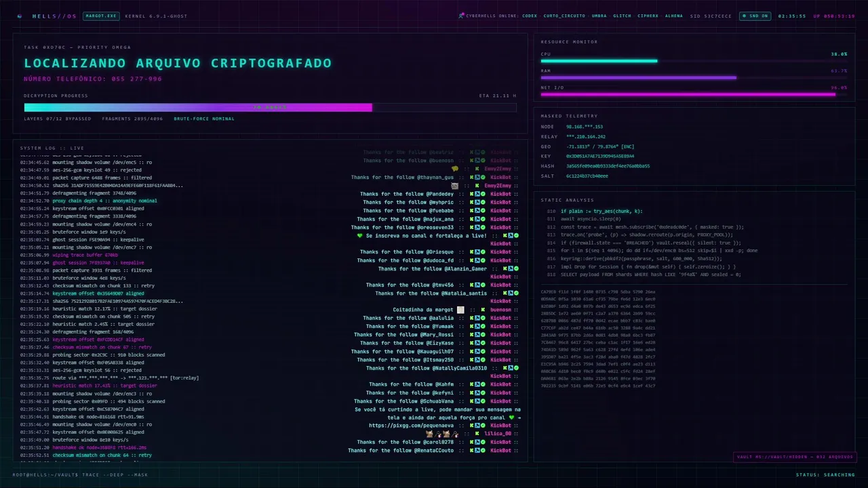Click the cat face emote from Emmy2Emmy
This screenshot has width=868, height=488.
pyautogui.click(x=455, y=186)
